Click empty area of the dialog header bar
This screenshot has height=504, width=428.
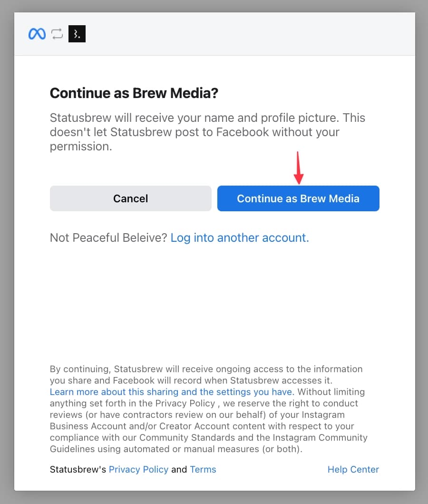click(x=251, y=34)
